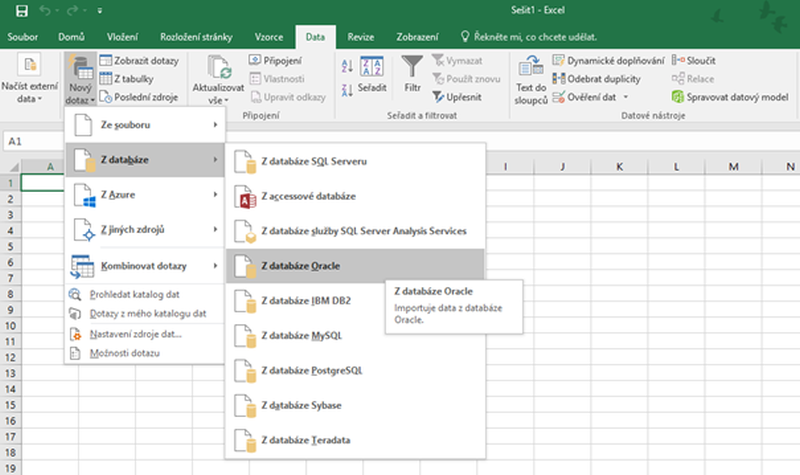Select Z databáze PostgreSQL
This screenshot has width=800, height=475.
point(355,370)
